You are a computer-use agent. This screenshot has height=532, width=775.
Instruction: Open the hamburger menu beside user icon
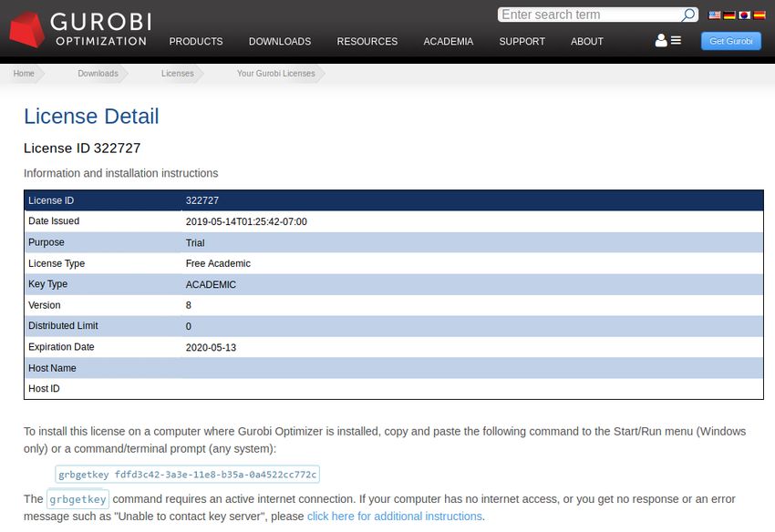pos(677,40)
